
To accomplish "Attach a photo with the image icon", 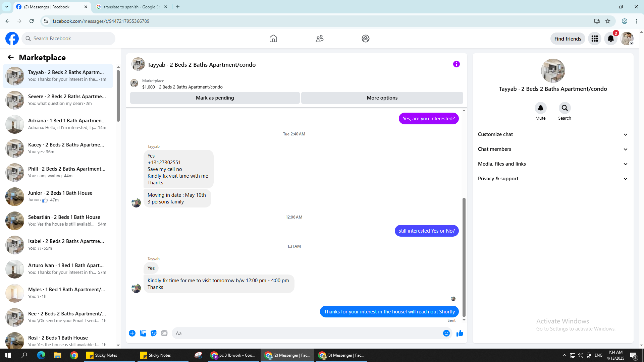I will (143, 333).
